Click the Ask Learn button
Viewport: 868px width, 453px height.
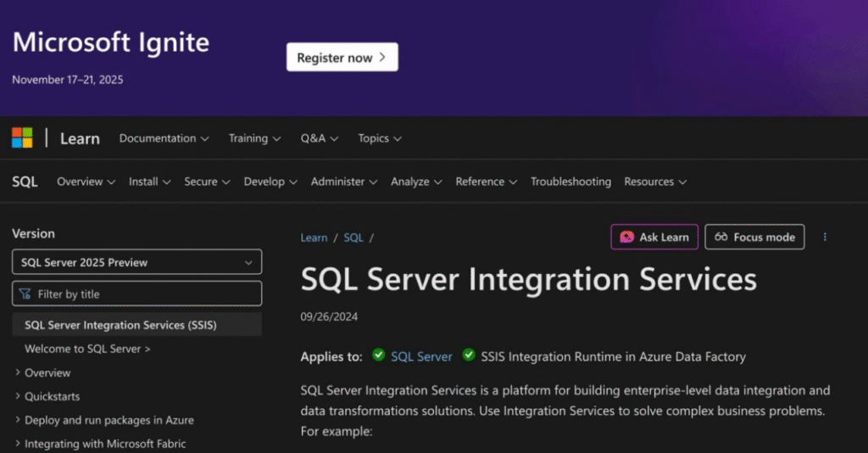(x=654, y=238)
